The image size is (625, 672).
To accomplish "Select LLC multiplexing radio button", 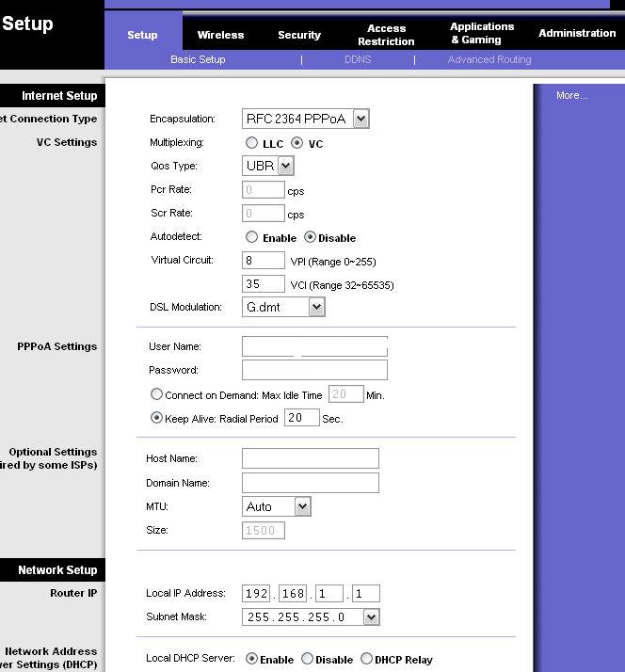I will click(x=251, y=143).
